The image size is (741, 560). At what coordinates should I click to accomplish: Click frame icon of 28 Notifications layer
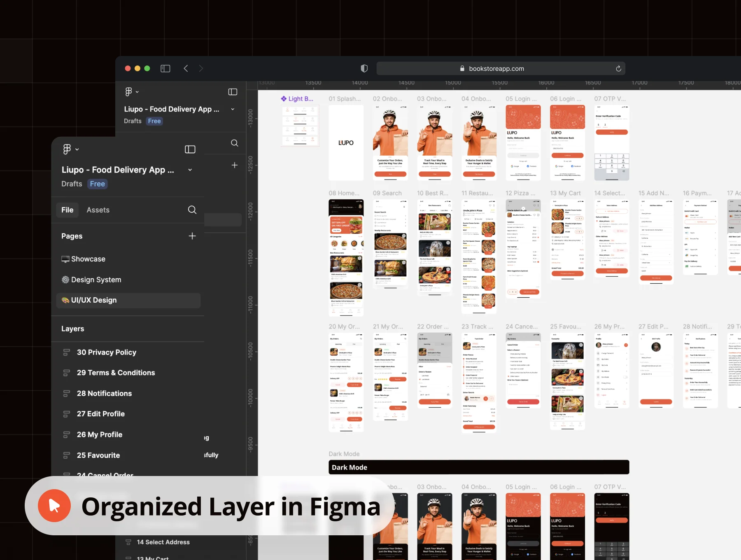pos(66,394)
